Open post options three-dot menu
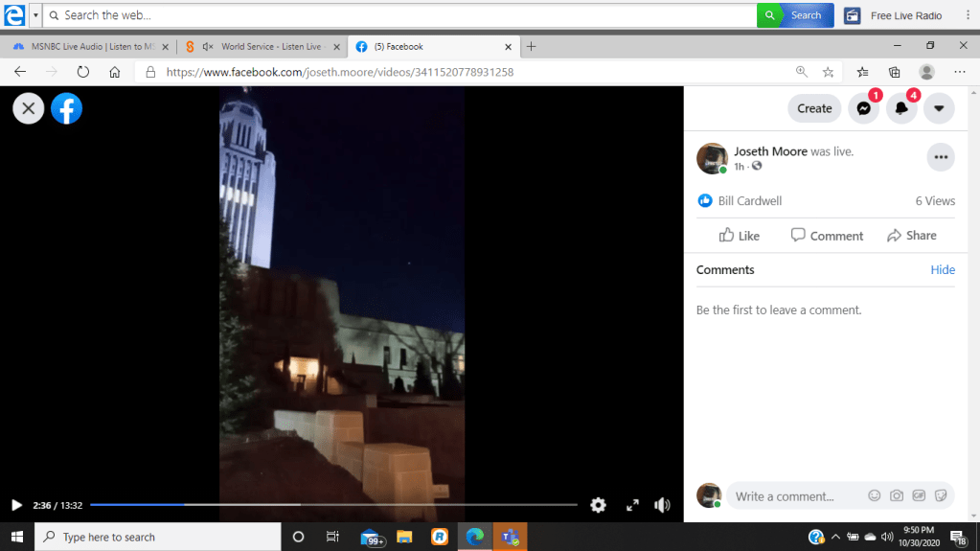Image resolution: width=980 pixels, height=551 pixels. pos(940,157)
